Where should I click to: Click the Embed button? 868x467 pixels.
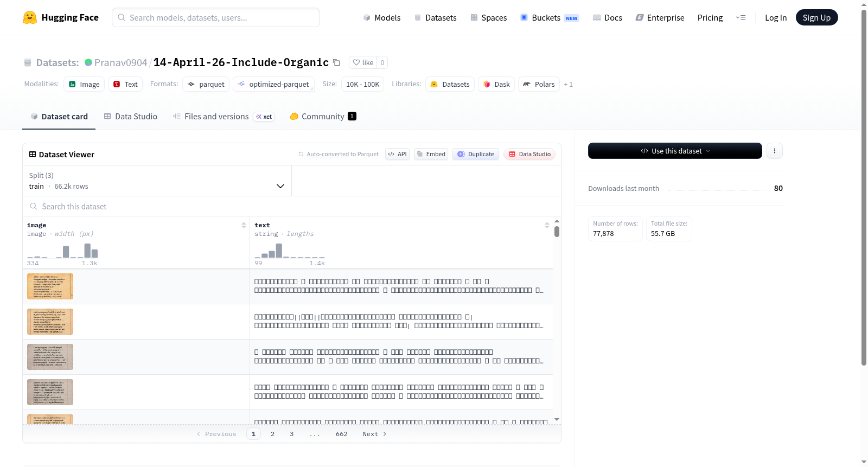click(431, 154)
